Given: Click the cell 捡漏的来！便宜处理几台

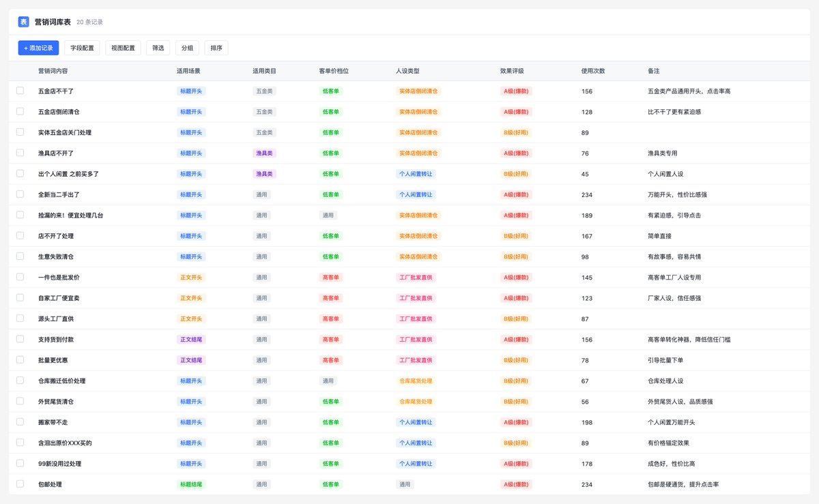Looking at the screenshot, I should (x=71, y=216).
